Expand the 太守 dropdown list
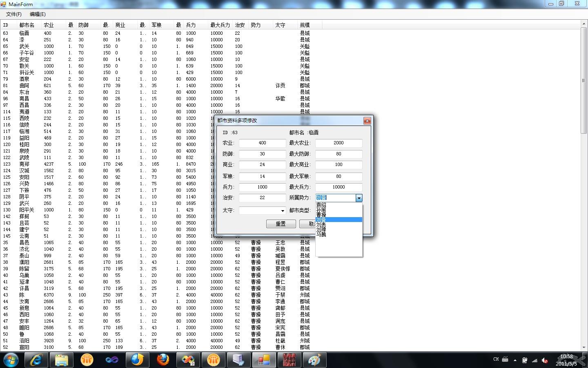The image size is (588, 368). pos(282,211)
